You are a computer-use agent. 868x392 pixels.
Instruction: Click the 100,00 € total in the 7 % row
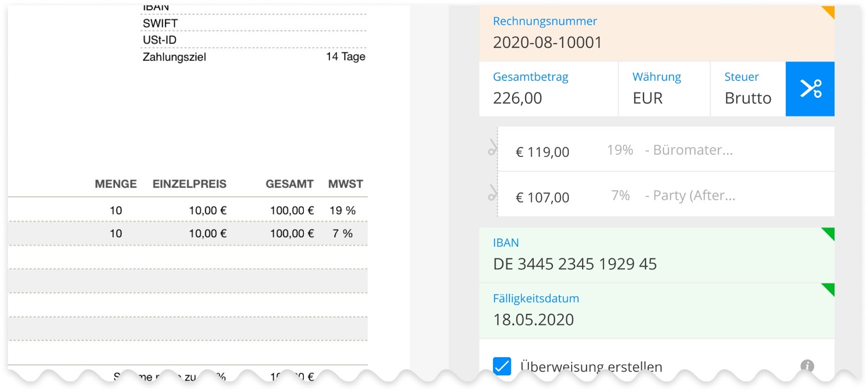pos(292,233)
